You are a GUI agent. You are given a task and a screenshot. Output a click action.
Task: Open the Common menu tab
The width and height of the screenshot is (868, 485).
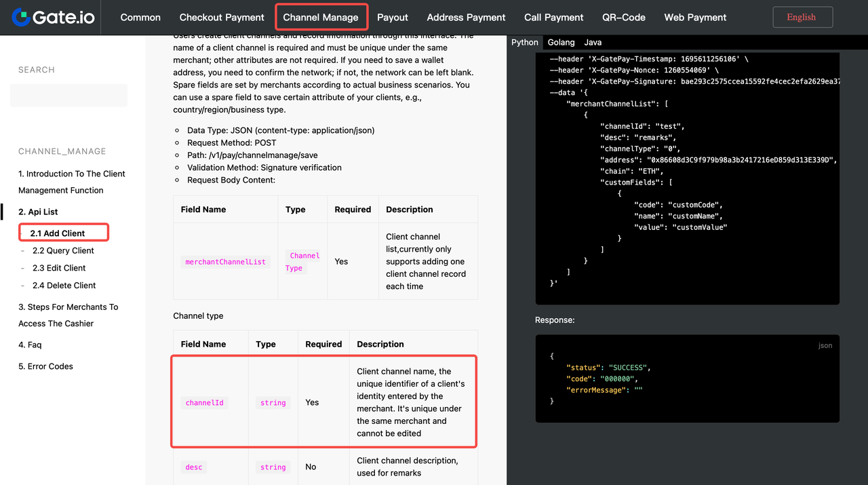pyautogui.click(x=140, y=18)
